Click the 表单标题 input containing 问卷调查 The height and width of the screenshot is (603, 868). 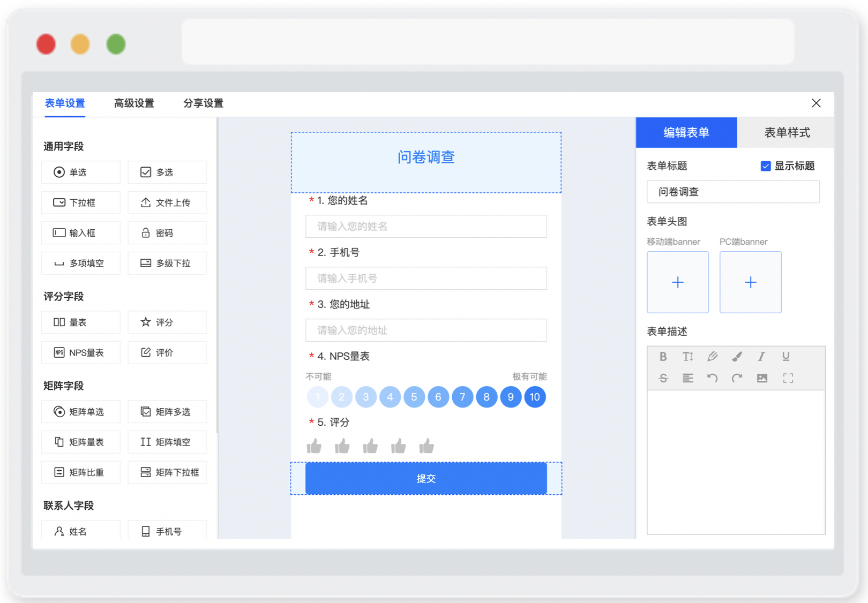(733, 192)
